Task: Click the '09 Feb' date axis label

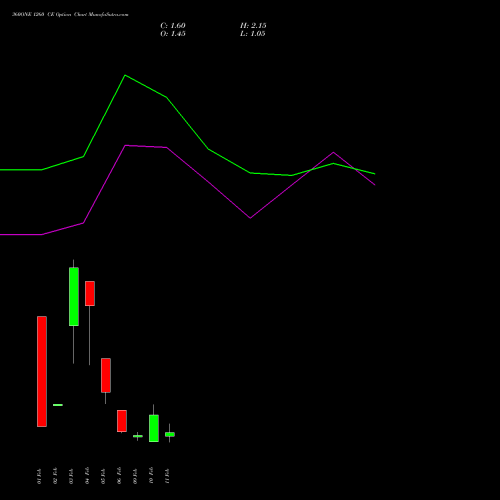Action: point(135,476)
